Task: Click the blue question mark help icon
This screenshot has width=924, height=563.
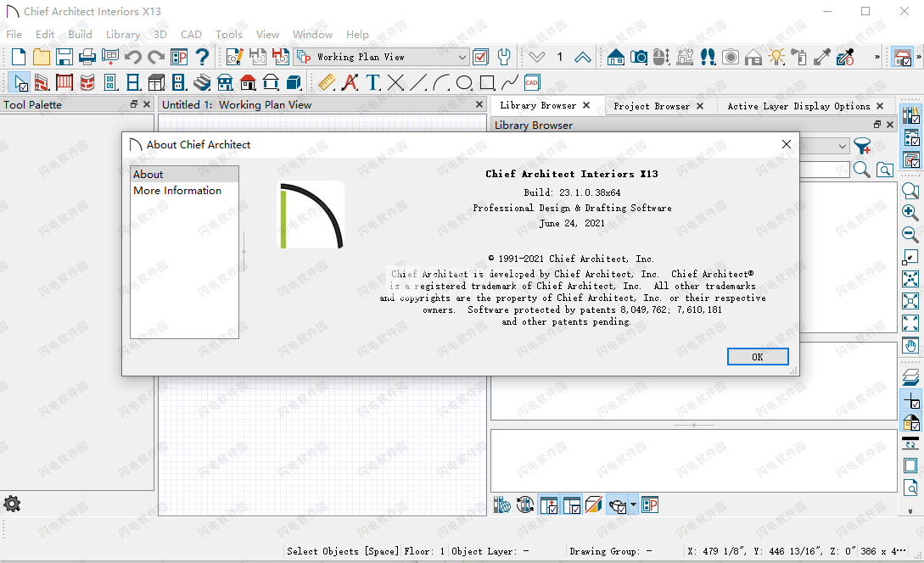Action: (x=202, y=57)
